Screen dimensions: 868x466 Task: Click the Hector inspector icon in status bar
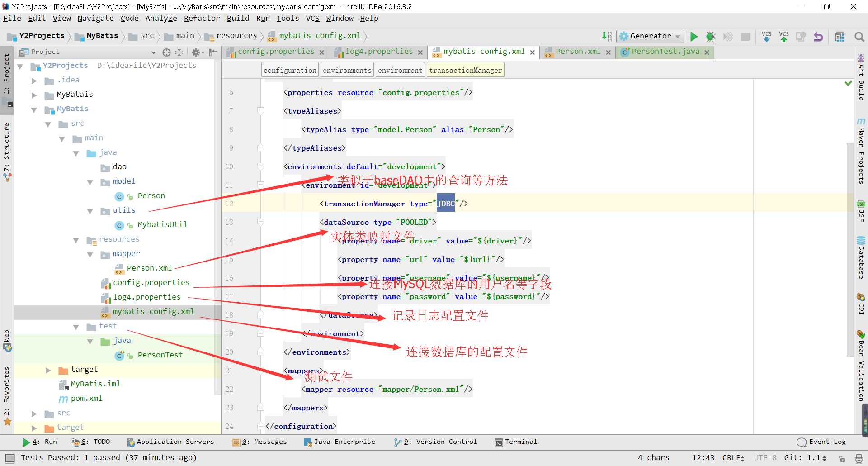pos(859,458)
